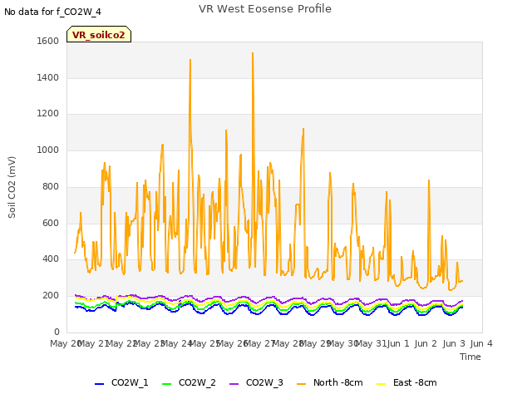Click the green CO2W_2 legend color marker
Screen dimensions: 532x399
tap(166, 384)
